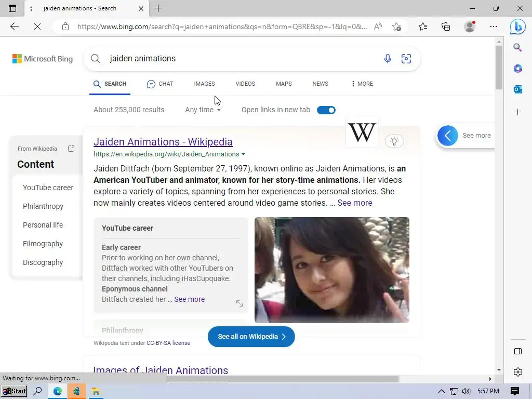Go to Microsoft Bing home logo
The height and width of the screenshot is (399, 532).
pyautogui.click(x=43, y=59)
